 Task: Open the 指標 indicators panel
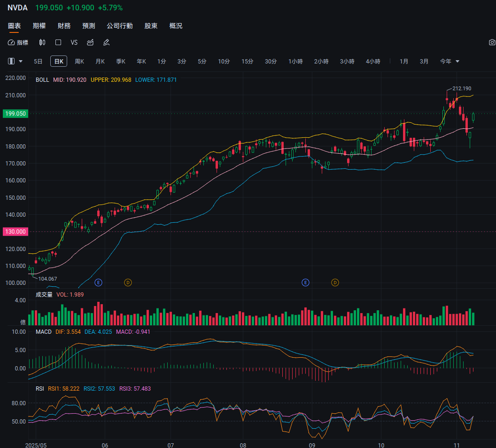click(x=18, y=42)
